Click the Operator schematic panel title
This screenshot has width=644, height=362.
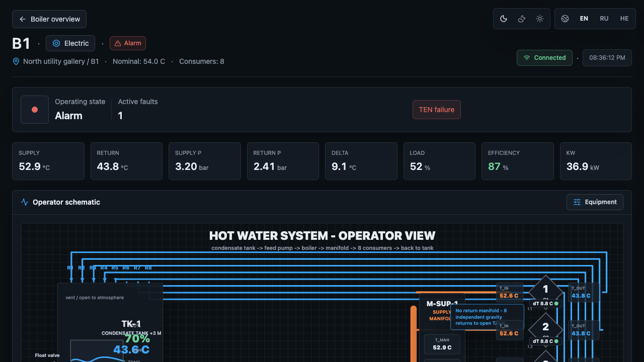pos(66,202)
